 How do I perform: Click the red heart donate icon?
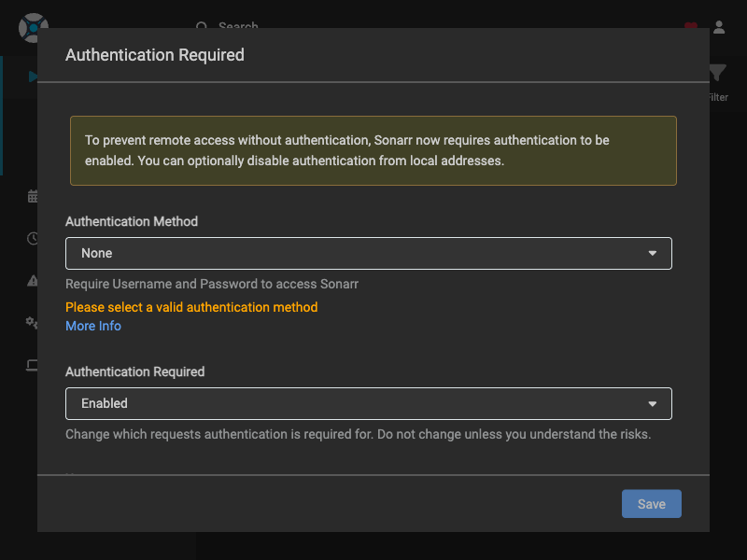690,25
